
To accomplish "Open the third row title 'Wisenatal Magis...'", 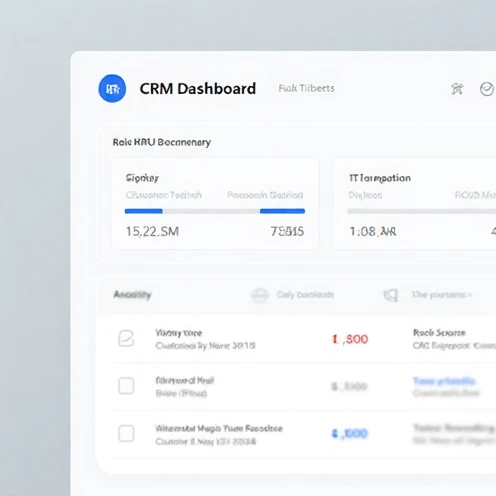I will (x=219, y=428).
